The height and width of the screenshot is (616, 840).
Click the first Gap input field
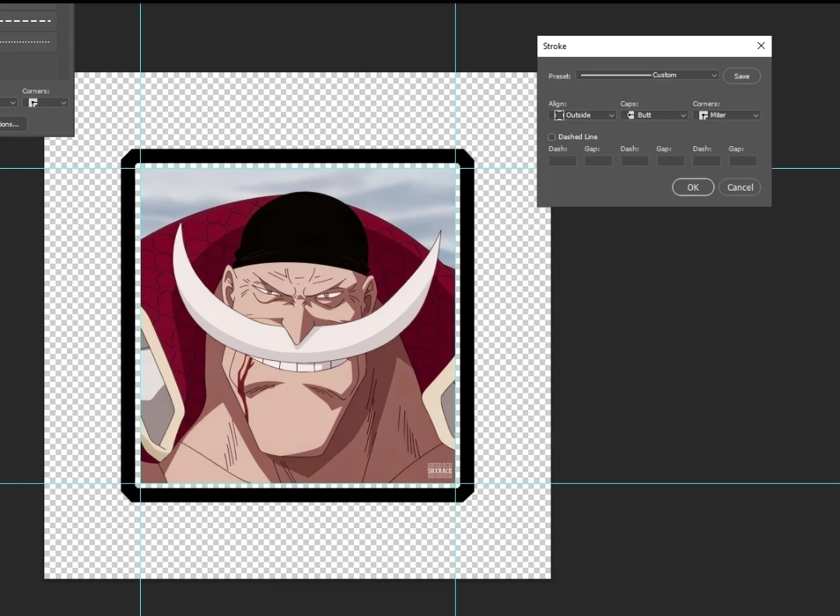pos(598,161)
